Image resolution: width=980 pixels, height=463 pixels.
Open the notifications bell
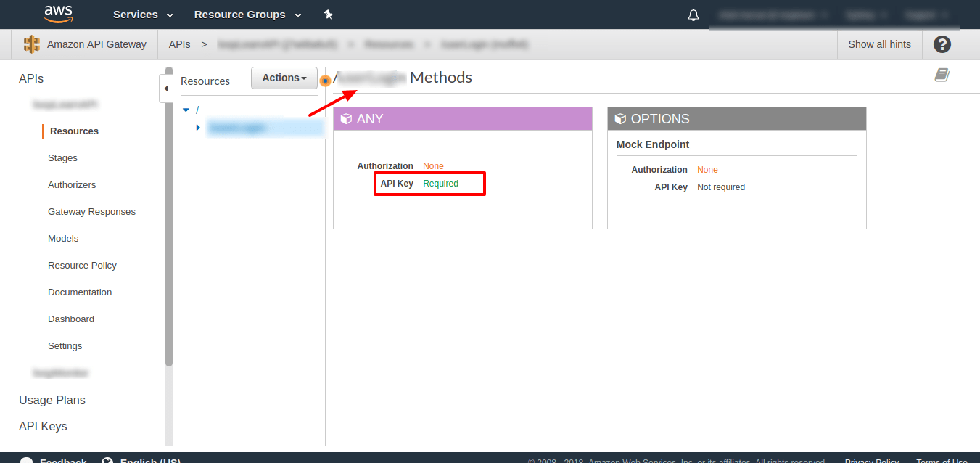693,15
